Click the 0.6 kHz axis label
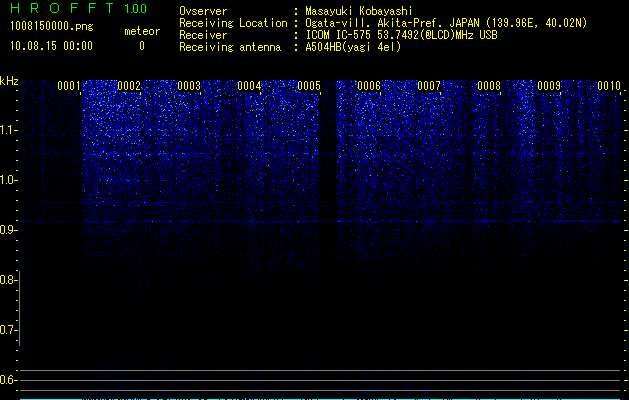Screen dimensions: 629x400 click(x=8, y=380)
